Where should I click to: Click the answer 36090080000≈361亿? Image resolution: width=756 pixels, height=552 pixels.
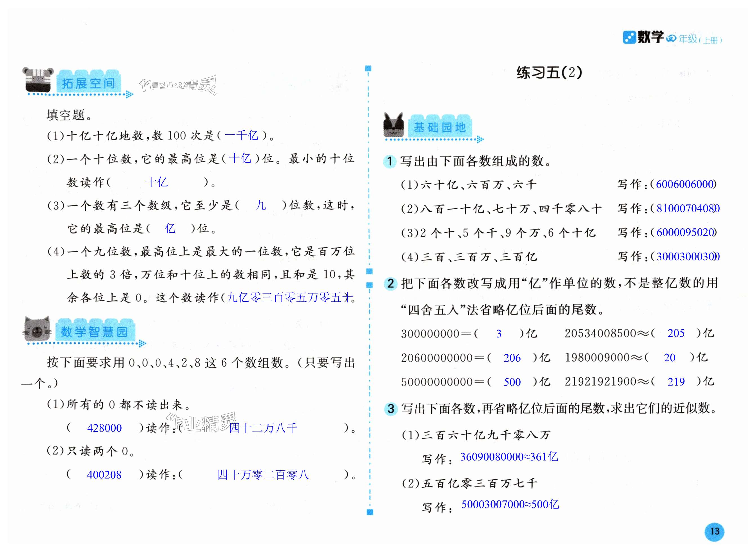pyautogui.click(x=509, y=457)
